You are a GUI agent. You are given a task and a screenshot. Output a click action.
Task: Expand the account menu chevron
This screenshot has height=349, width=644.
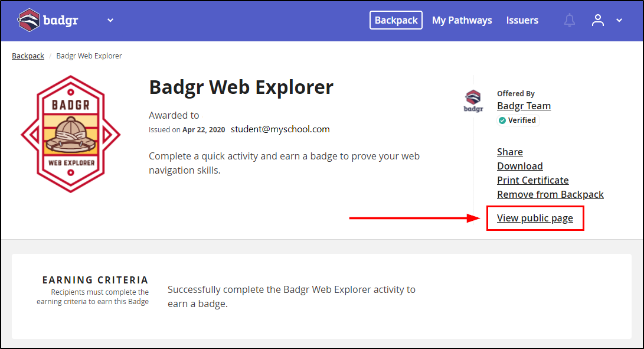coord(619,20)
